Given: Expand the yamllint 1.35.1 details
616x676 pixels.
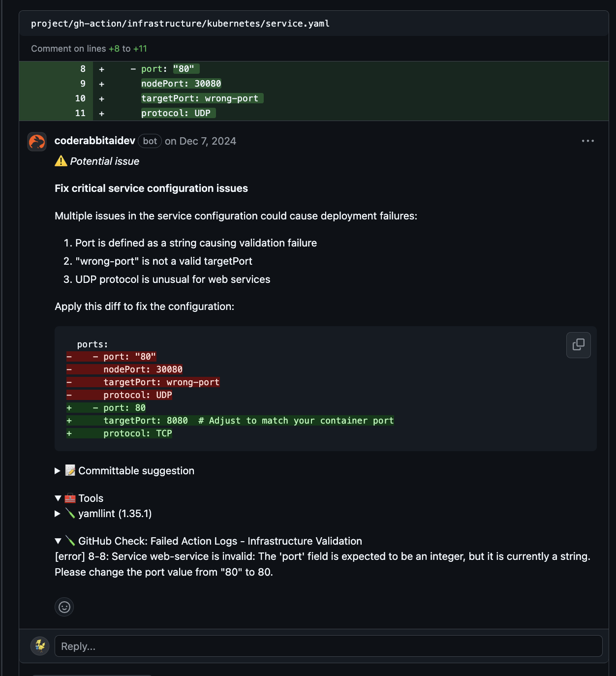Looking at the screenshot, I should [57, 513].
